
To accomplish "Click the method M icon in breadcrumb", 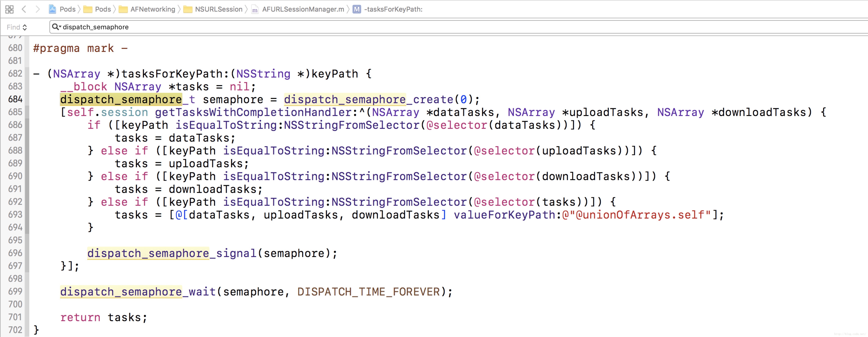I will click(357, 9).
